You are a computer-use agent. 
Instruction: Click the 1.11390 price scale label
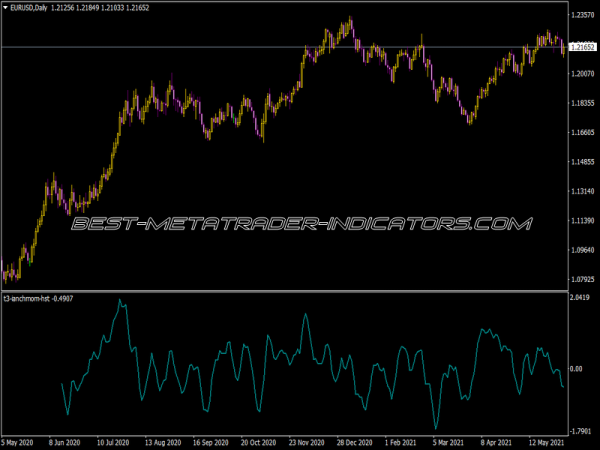click(583, 220)
